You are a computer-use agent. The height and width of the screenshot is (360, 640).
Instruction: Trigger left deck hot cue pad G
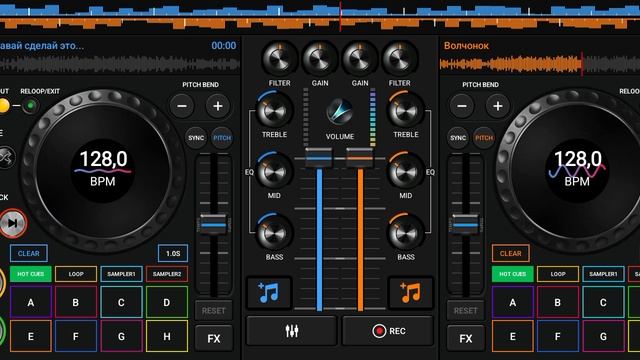coord(121,336)
